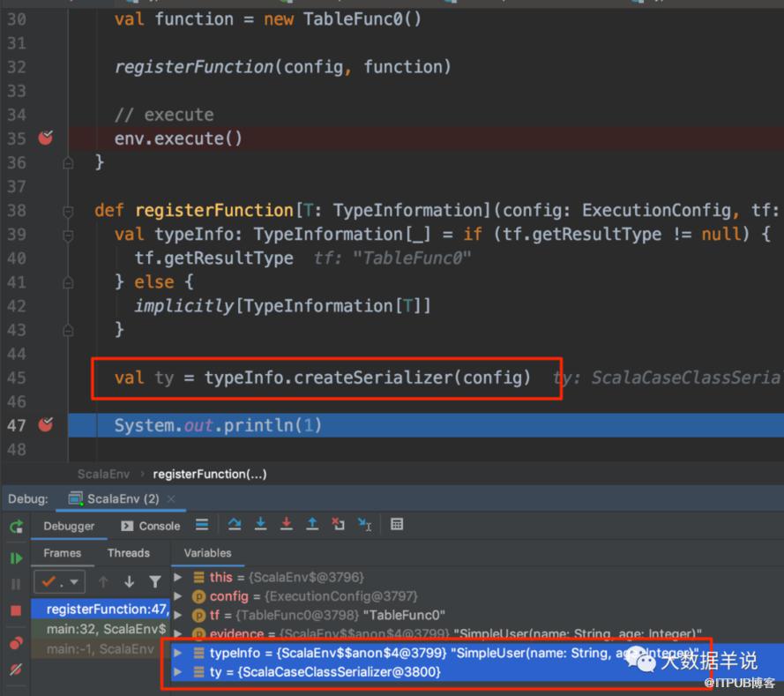
Task: Click the Show Execution Point icon
Action: click(202, 525)
